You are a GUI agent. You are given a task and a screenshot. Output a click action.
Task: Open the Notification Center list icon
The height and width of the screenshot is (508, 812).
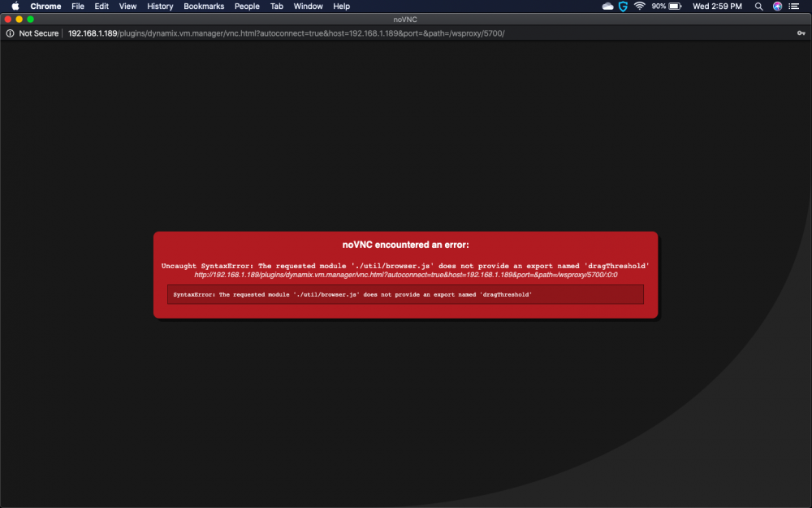coord(794,7)
